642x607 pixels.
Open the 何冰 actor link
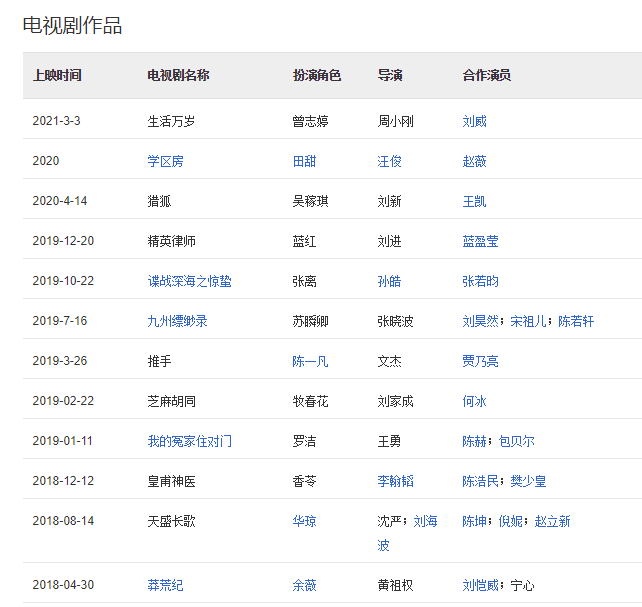474,401
